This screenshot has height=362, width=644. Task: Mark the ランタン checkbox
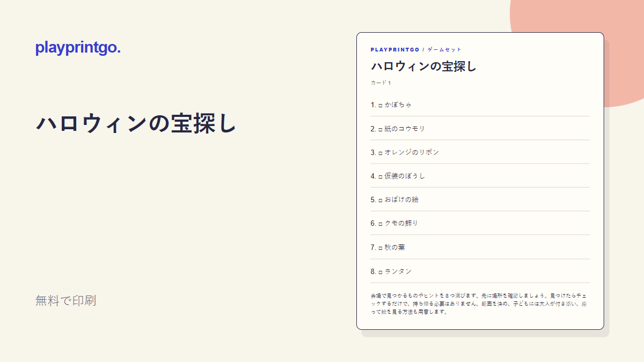380,272
